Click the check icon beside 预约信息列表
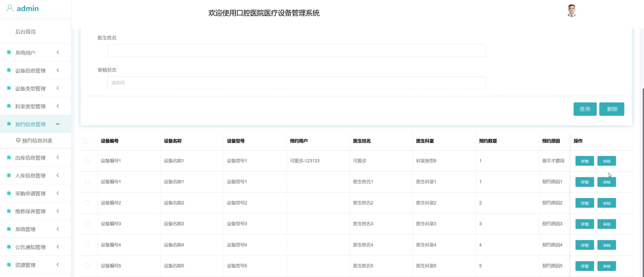The height and width of the screenshot is (277, 644). [18, 140]
